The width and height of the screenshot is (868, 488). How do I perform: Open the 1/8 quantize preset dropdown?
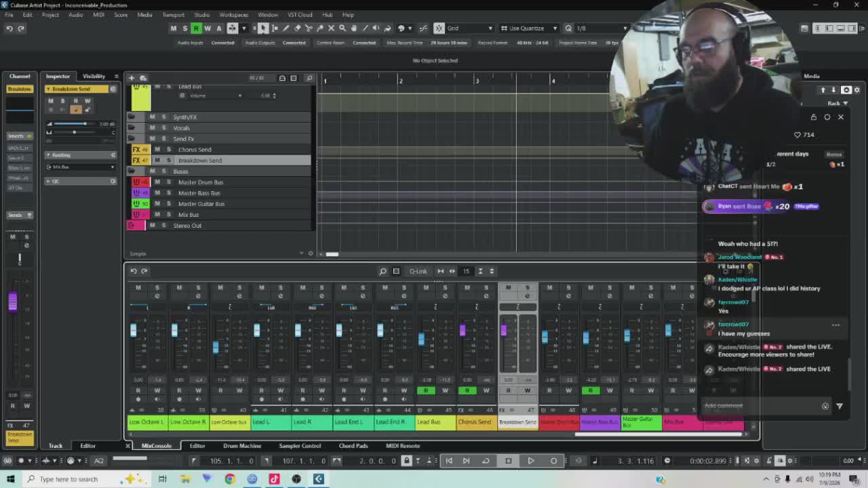602,28
